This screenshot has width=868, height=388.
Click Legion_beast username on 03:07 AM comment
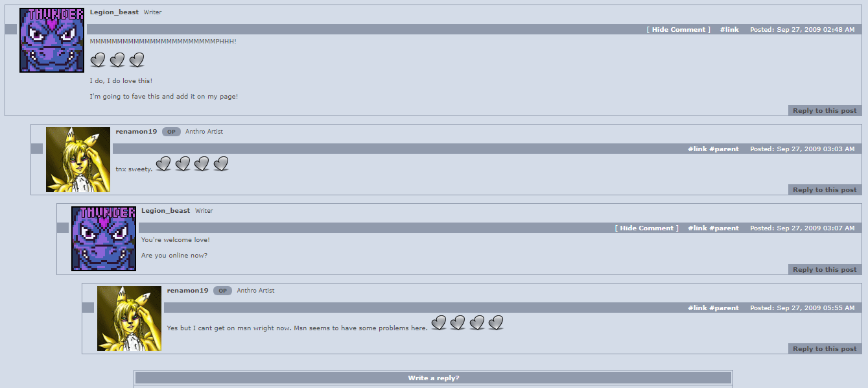pos(166,211)
